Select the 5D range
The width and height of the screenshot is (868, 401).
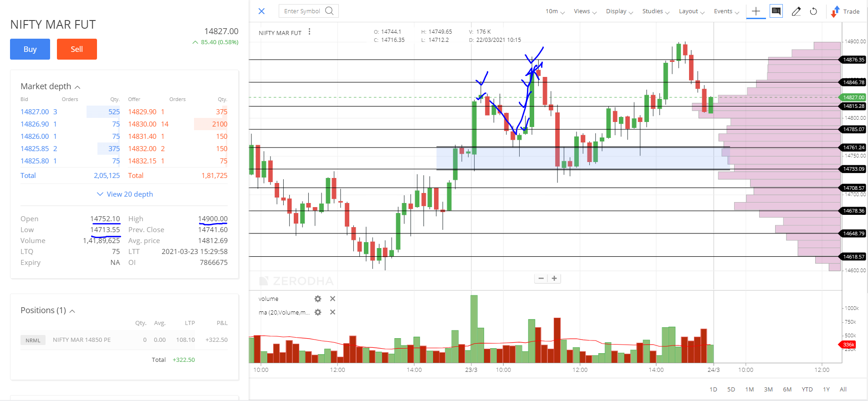[x=731, y=389]
